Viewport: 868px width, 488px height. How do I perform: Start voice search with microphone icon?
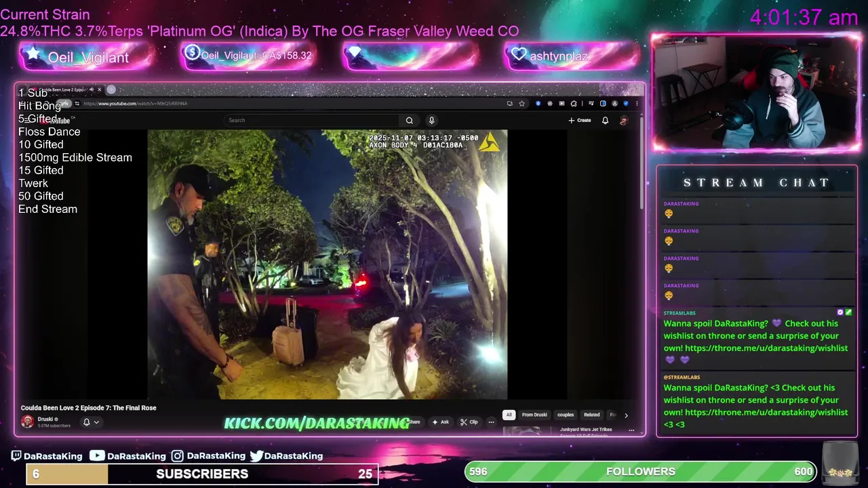coord(431,120)
